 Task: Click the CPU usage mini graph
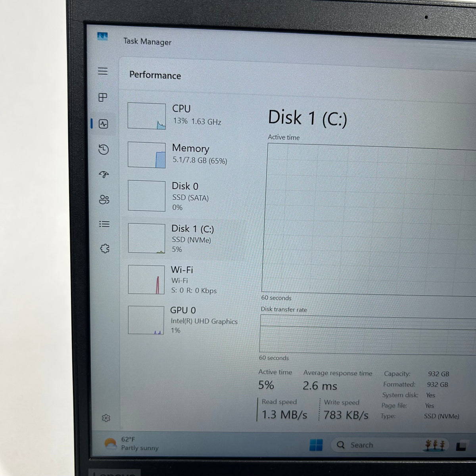tap(147, 116)
